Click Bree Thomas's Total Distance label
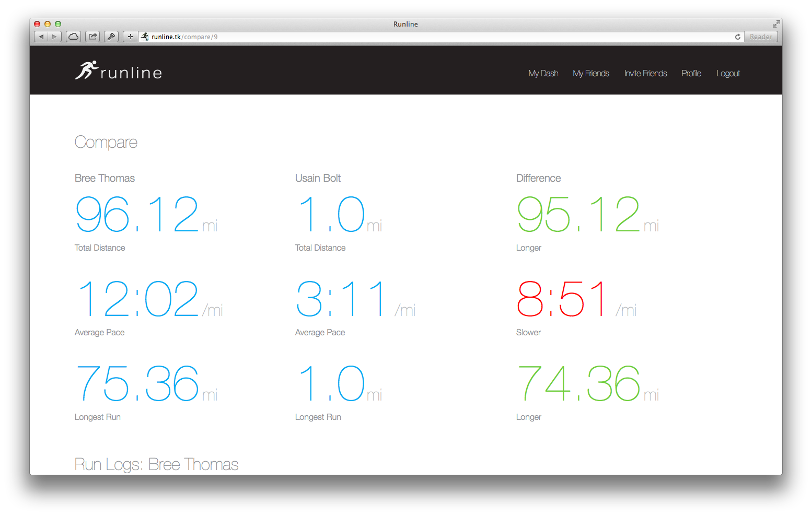 (100, 248)
